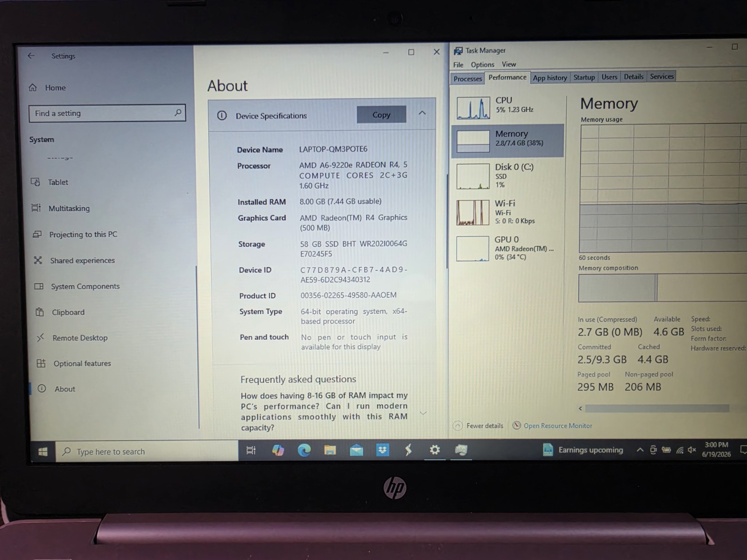
Task: Click Task Manager horizontal scrollbar
Action: pyautogui.click(x=657, y=408)
